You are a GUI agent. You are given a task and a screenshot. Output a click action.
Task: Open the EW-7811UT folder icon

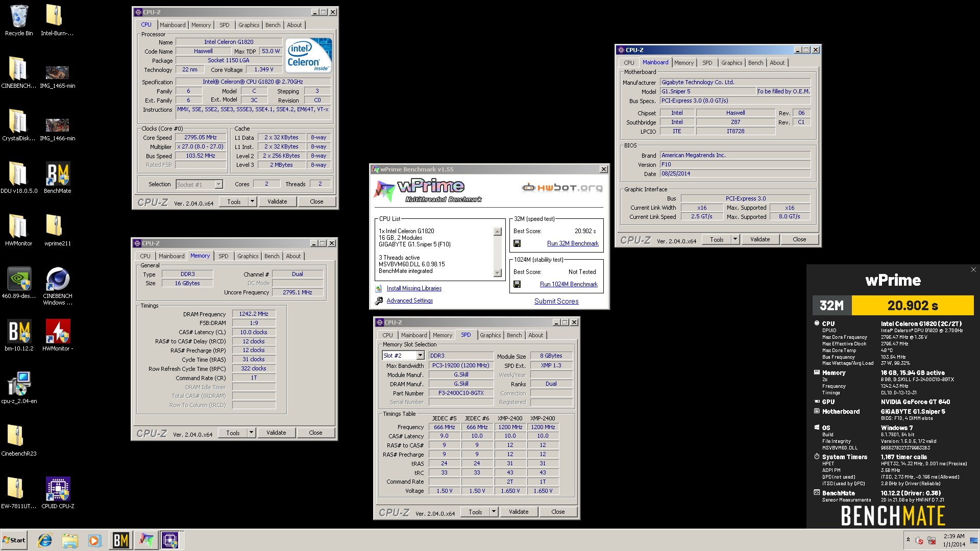[x=19, y=493]
